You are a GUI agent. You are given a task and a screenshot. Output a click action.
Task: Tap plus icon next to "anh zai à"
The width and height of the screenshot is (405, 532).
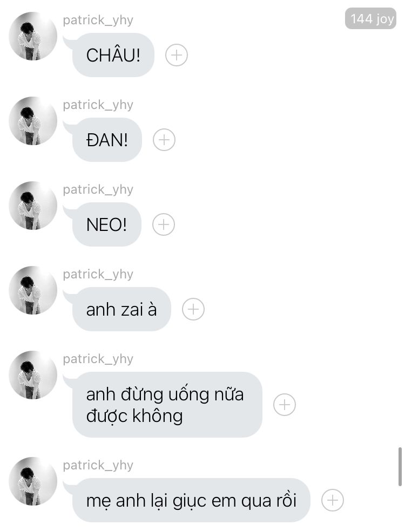pyautogui.click(x=193, y=309)
